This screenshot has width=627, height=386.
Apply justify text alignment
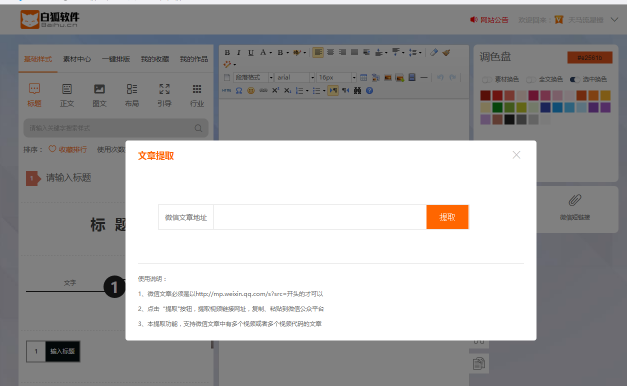coord(354,52)
